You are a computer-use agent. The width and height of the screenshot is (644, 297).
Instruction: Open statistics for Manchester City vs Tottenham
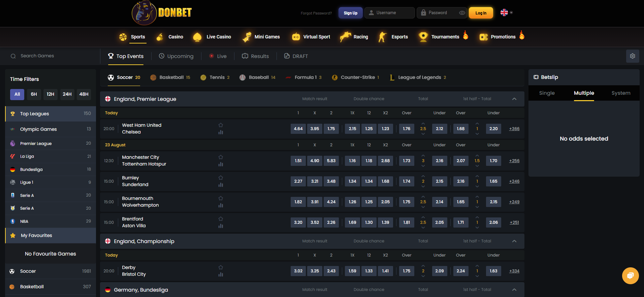coord(221,165)
